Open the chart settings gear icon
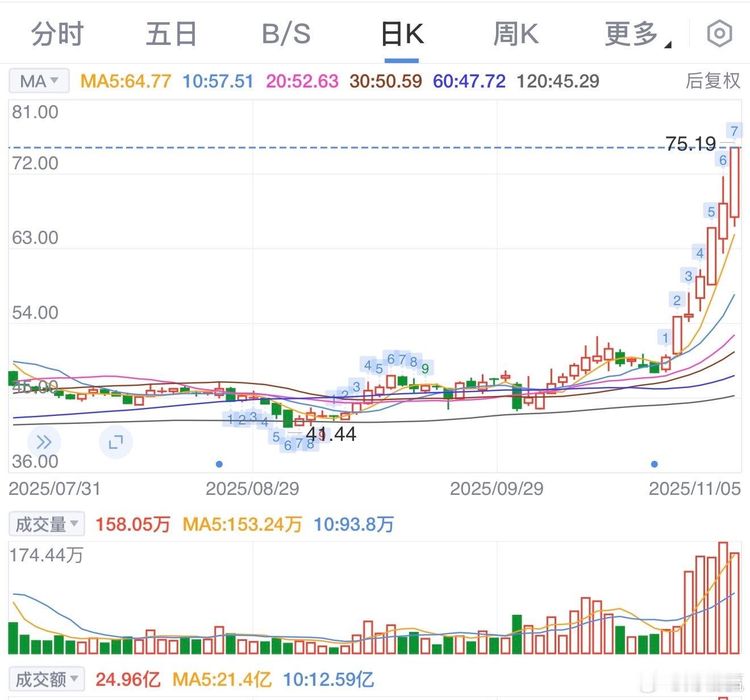The height and width of the screenshot is (700, 750). [719, 34]
